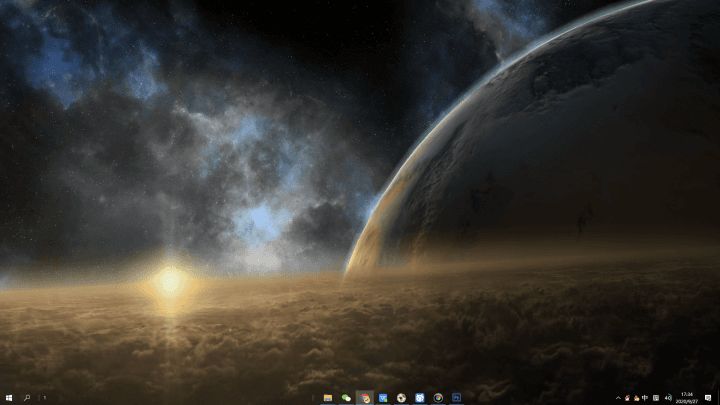Click the first red tray icon
Viewport: 720px width, 405px height.
point(627,398)
